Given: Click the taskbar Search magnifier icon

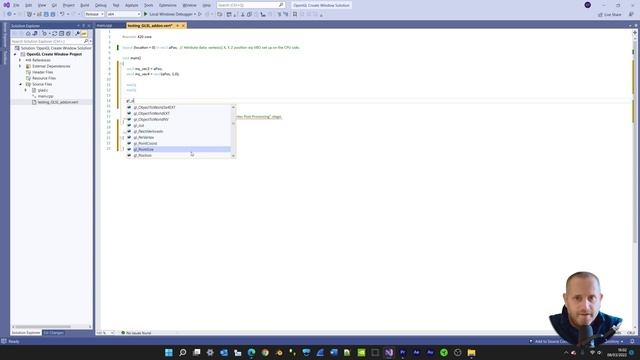Looking at the screenshot, I should coord(182,352).
